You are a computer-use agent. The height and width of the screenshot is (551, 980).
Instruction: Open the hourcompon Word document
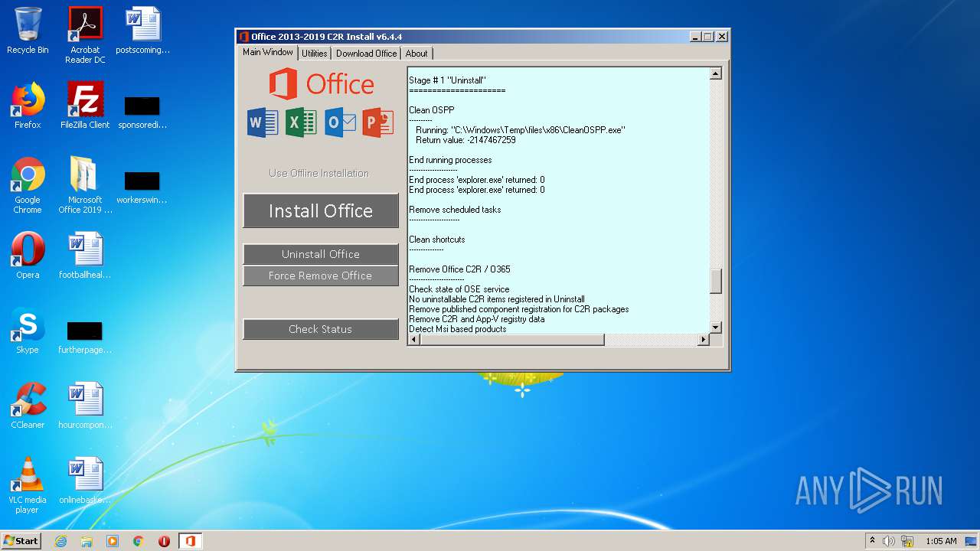(x=85, y=406)
